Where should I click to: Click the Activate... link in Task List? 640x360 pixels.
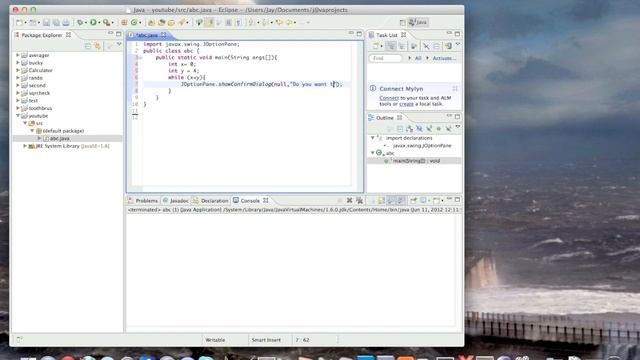(444, 58)
